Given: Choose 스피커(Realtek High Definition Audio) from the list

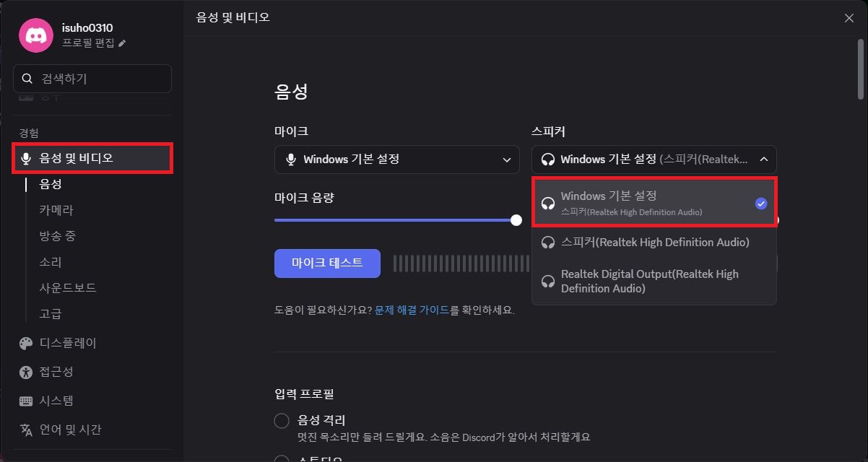Looking at the screenshot, I should (654, 243).
